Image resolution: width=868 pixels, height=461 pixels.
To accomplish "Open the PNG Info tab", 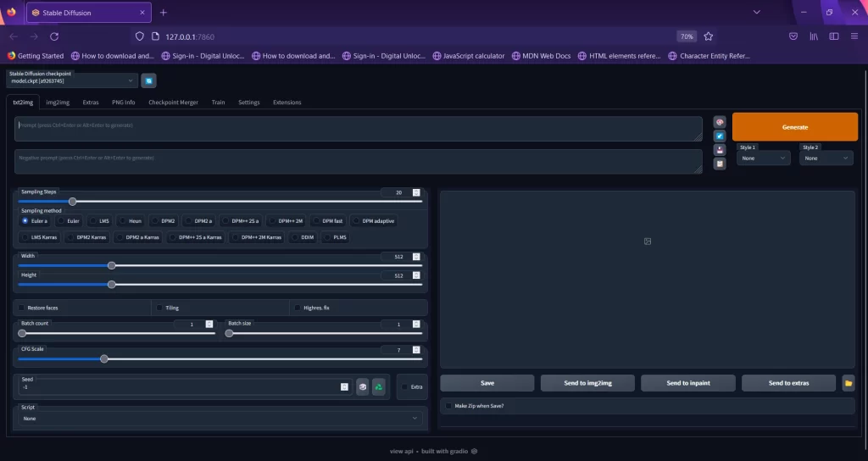I will [x=124, y=103].
